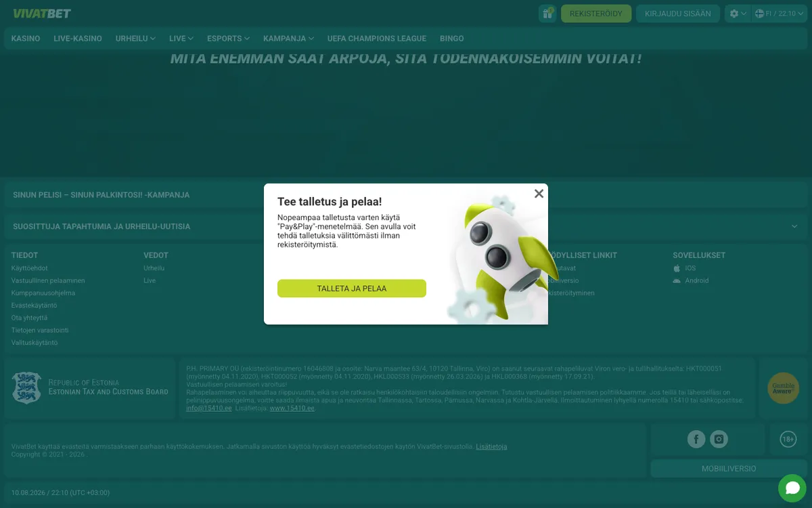Click the SOVELLUKSET footer heading

tap(699, 255)
